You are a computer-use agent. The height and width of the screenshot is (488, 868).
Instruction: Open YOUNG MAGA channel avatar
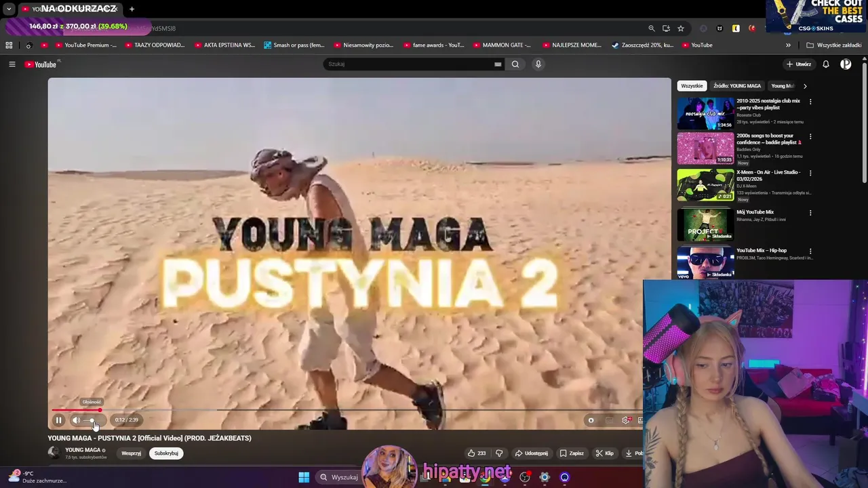pos(54,453)
